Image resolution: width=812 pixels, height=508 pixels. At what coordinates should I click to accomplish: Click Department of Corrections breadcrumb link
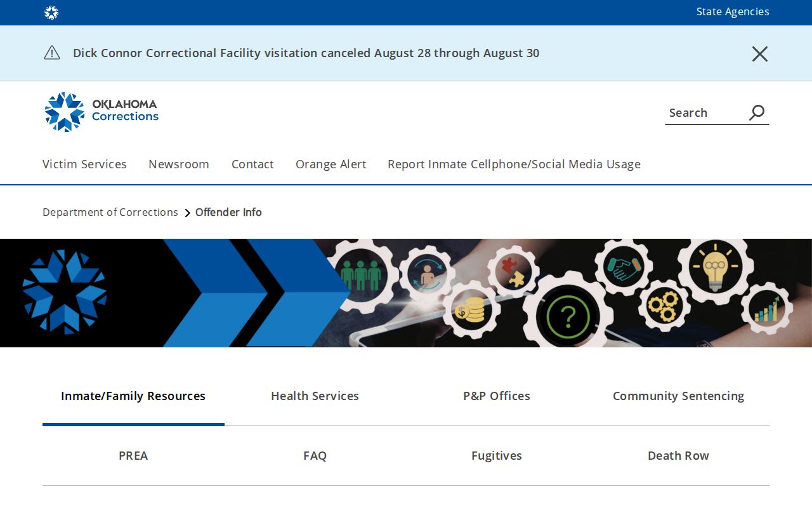point(110,212)
